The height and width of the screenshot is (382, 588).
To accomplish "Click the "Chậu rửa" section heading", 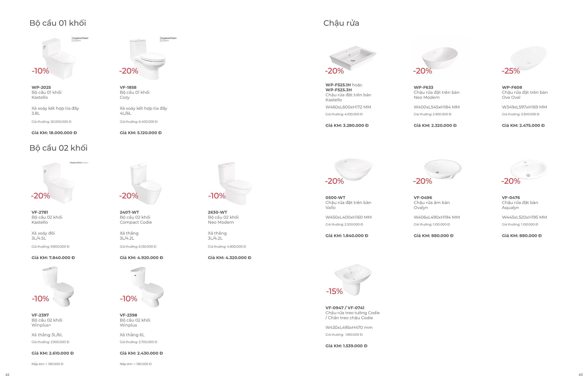I will (x=341, y=23).
